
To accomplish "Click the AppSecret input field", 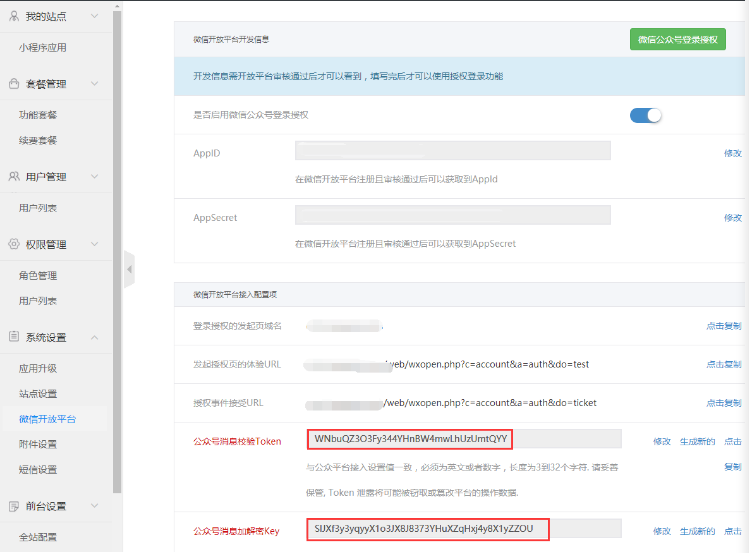I will (453, 215).
